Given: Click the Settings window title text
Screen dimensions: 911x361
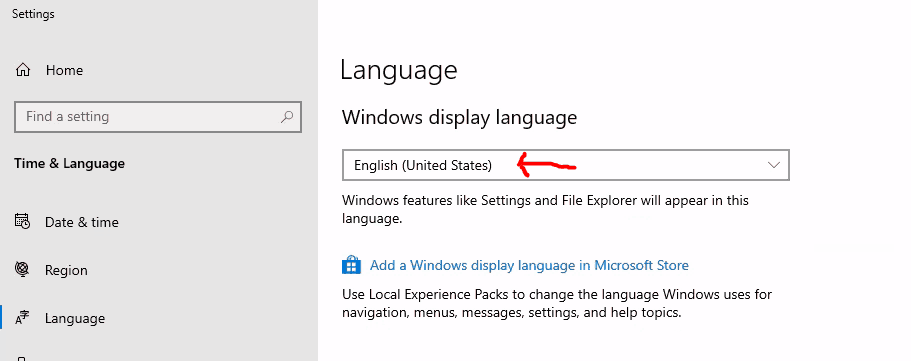Looking at the screenshot, I should 33,14.
